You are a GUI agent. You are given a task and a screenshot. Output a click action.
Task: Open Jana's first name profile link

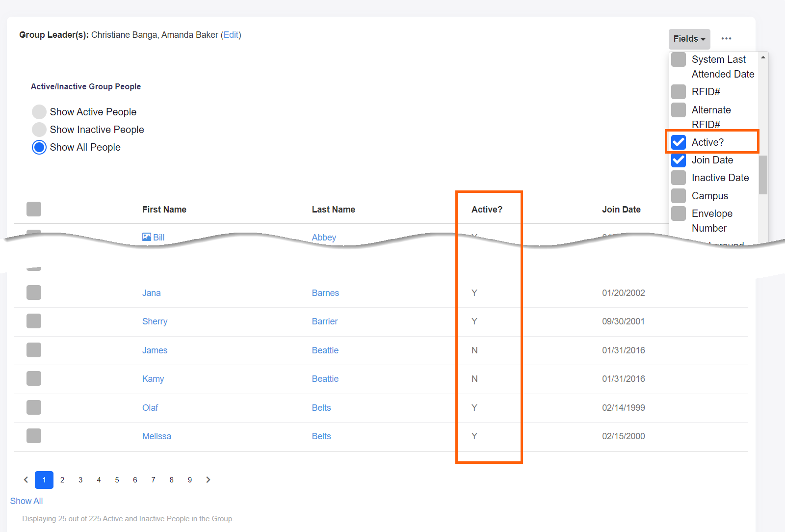coord(151,293)
